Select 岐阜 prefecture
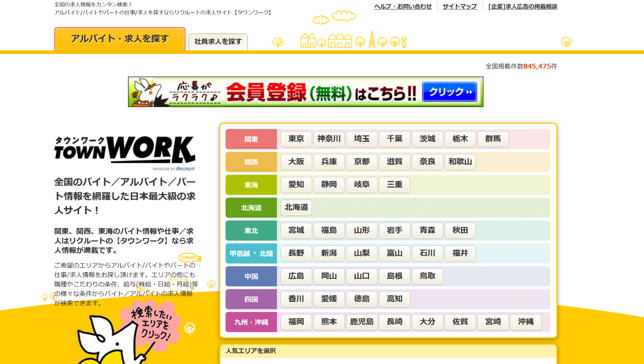Screen dimensions: 644x364 tap(362, 185)
